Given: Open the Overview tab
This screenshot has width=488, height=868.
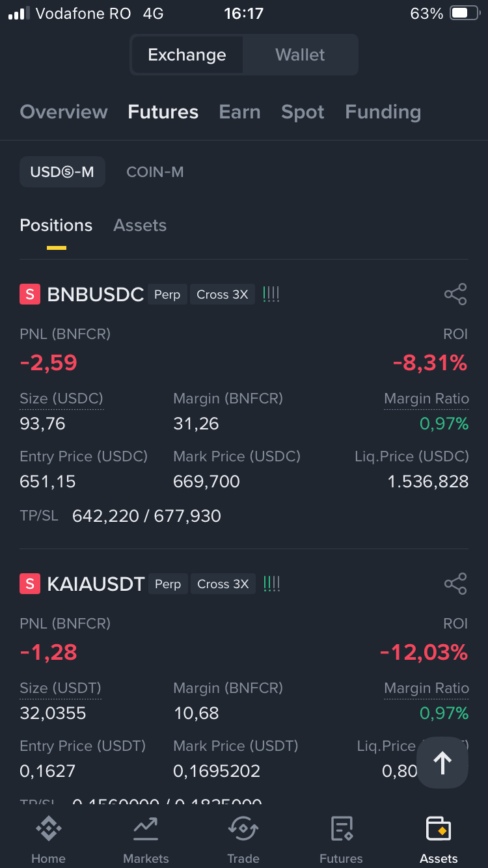Looking at the screenshot, I should tap(64, 112).
